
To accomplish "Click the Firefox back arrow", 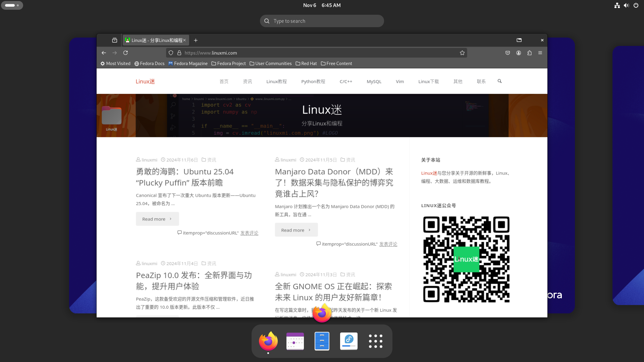I will tap(104, 53).
